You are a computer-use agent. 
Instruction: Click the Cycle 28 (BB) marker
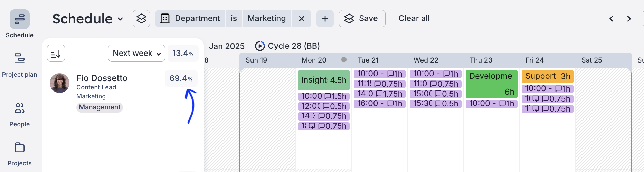[287, 46]
